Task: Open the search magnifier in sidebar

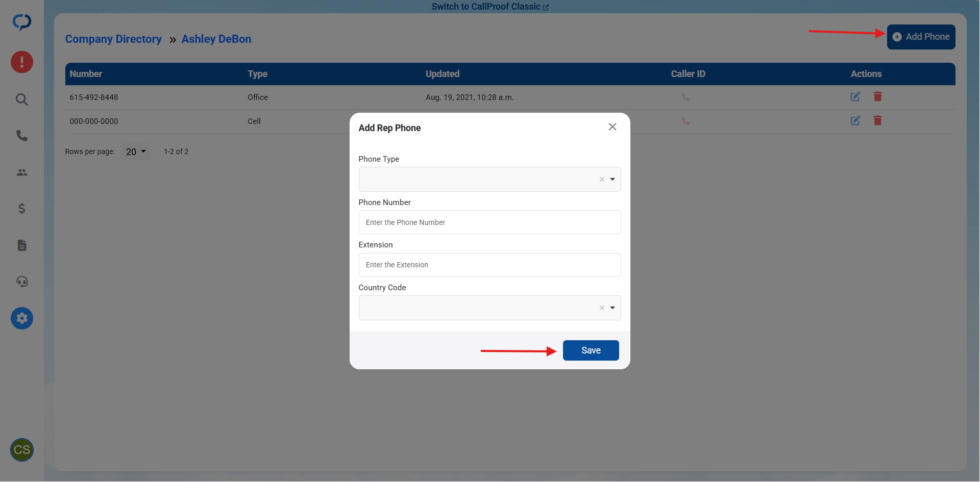Action: coord(22,99)
